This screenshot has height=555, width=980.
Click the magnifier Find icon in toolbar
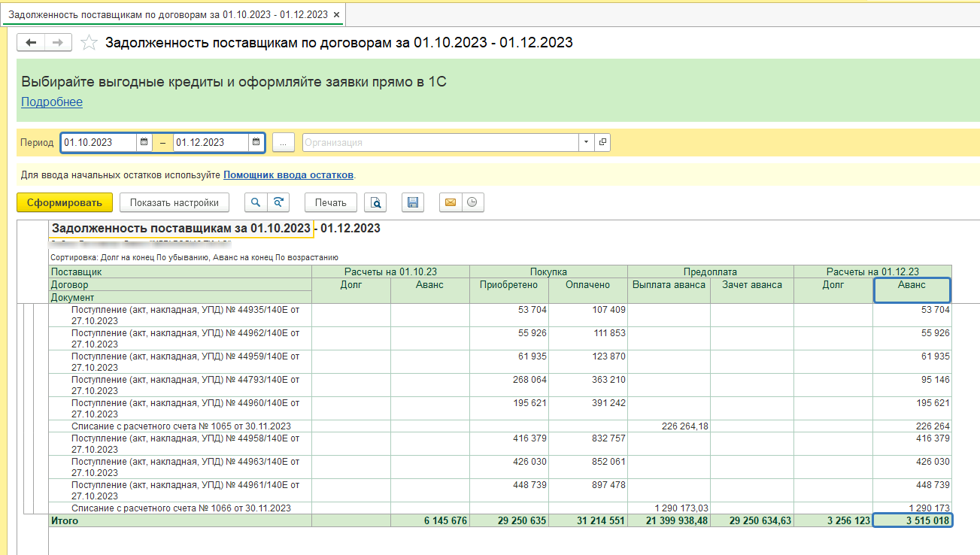(256, 202)
